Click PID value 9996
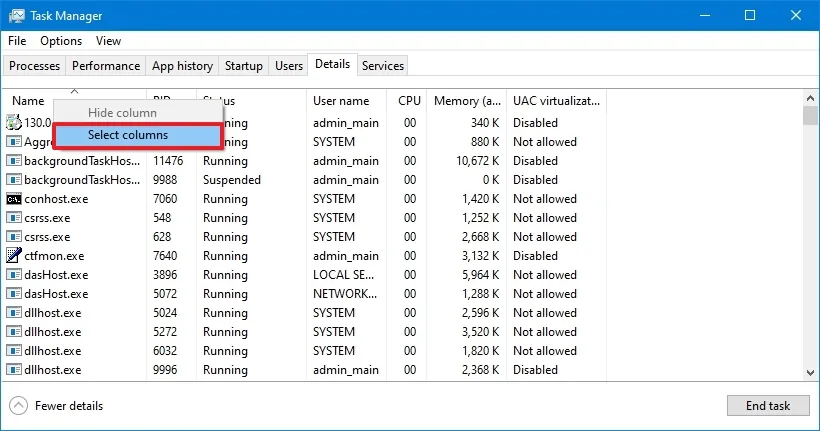The image size is (820, 431). point(165,369)
